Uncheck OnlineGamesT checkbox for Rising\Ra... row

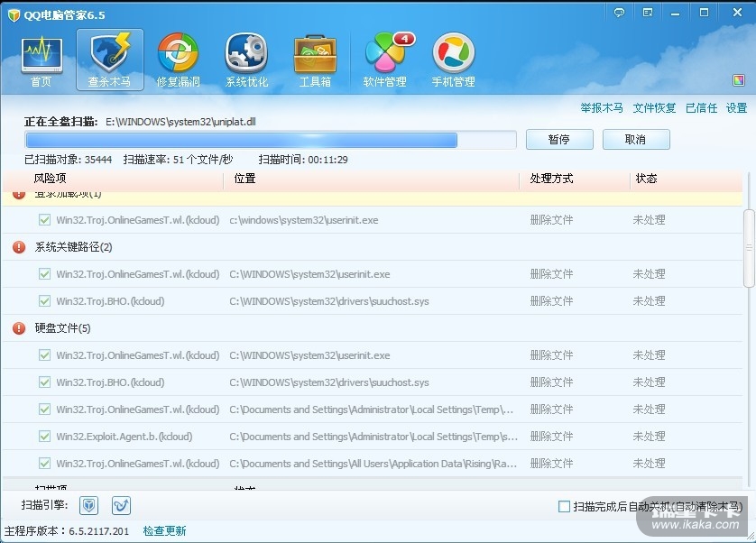(44, 464)
